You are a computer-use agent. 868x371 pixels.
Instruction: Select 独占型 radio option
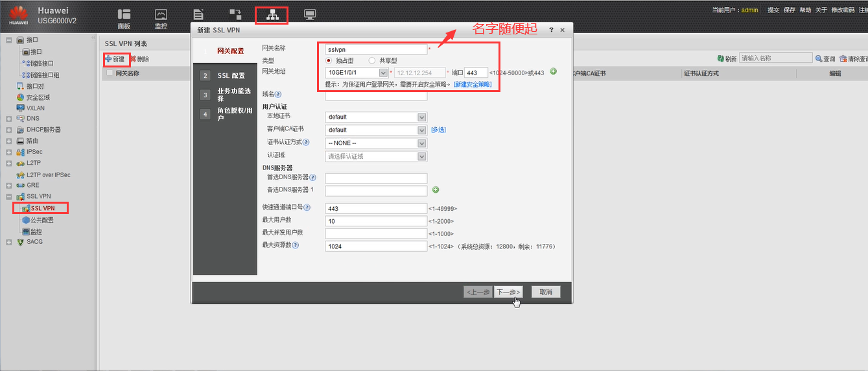pyautogui.click(x=329, y=60)
